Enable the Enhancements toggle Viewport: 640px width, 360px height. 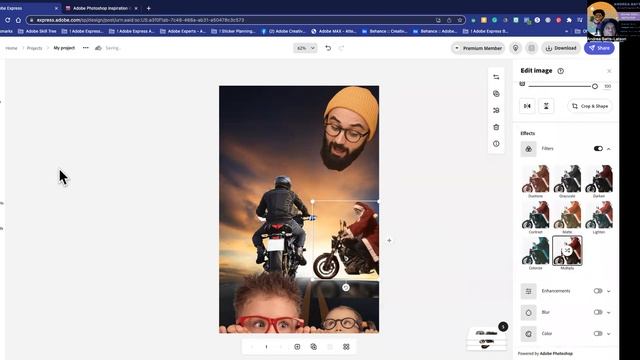tap(598, 291)
